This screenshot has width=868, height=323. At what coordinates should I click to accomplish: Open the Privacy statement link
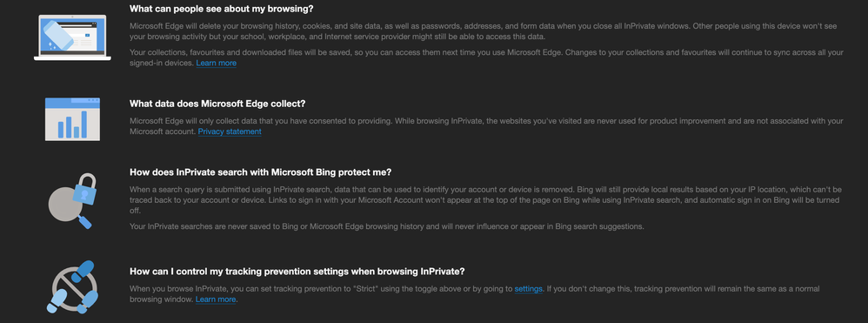click(x=230, y=131)
